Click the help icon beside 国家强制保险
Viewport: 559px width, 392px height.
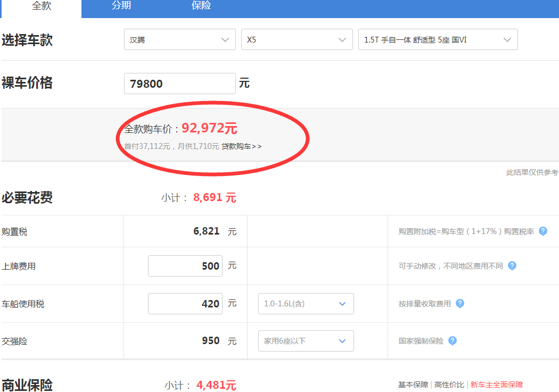453,341
